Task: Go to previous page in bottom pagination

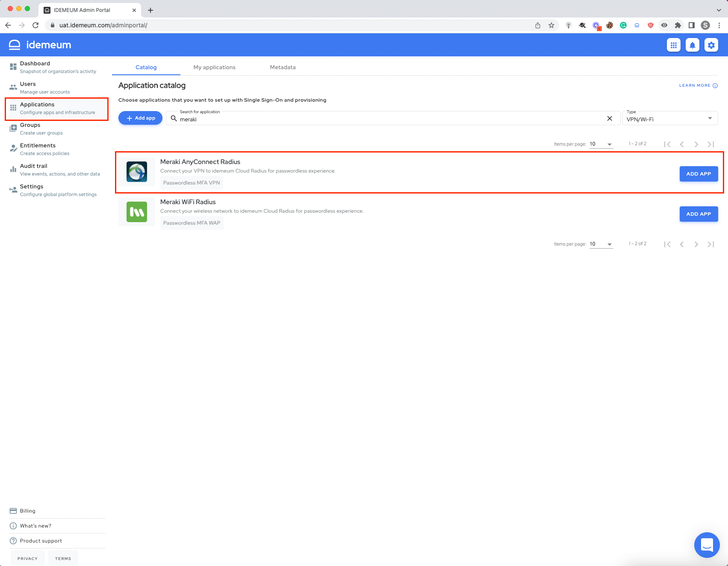Action: coord(682,244)
